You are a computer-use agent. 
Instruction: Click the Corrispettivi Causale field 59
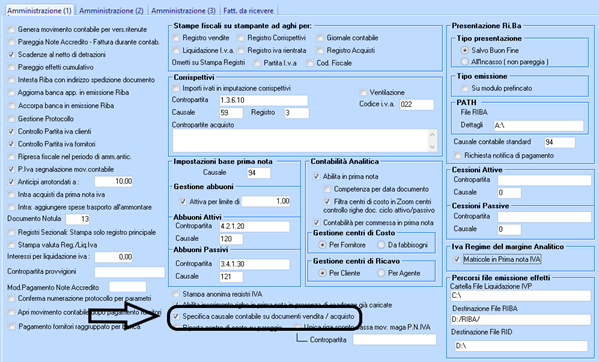231,113
